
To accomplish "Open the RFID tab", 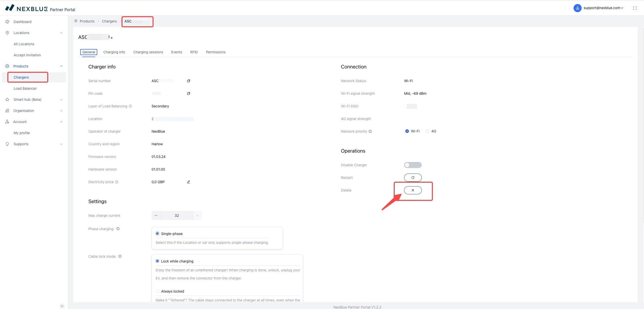I will click(x=194, y=52).
